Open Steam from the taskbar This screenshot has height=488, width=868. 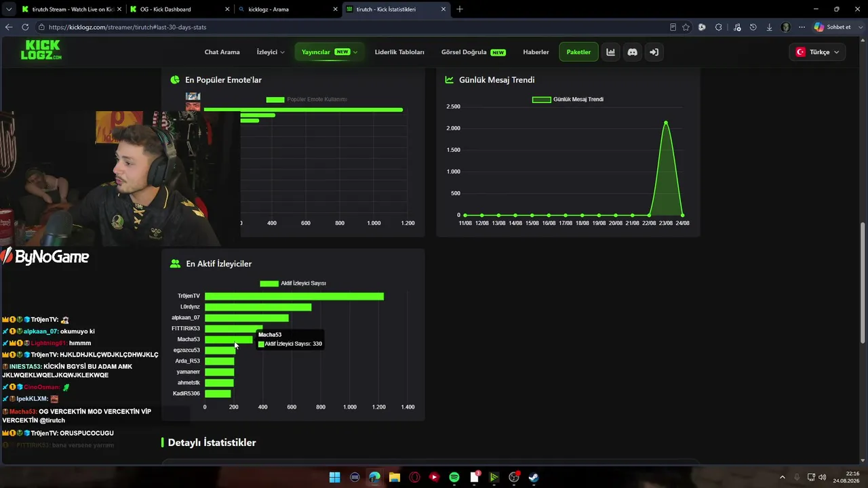[x=534, y=477]
